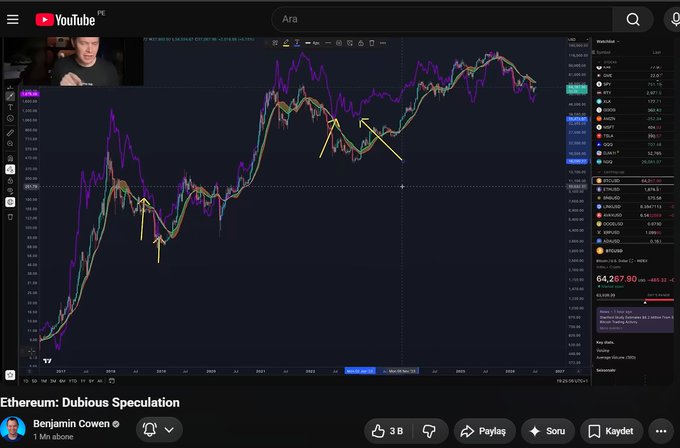Open the USD currency dropdown on price axis
The image size is (680, 448).
coord(577,39)
